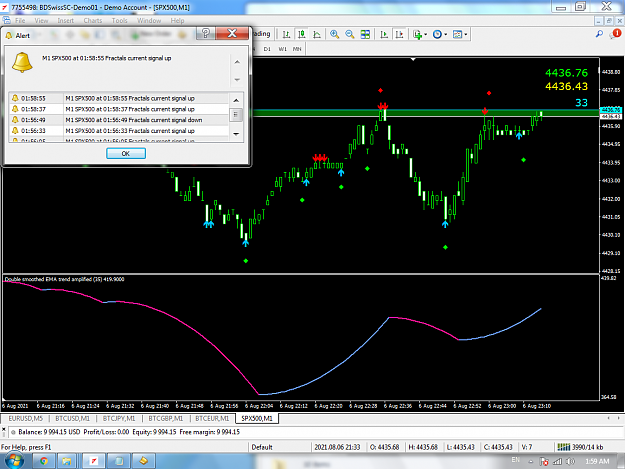Switch chart to bar chart mode

click(286, 35)
